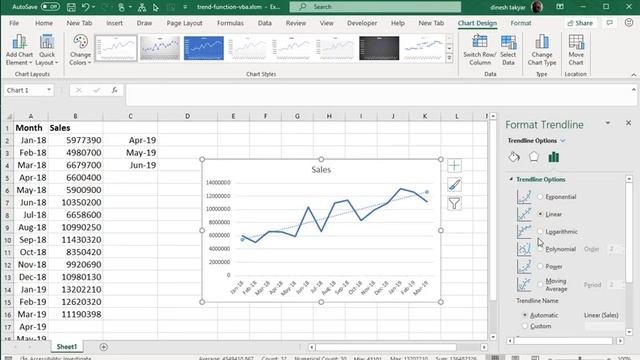Select the blue background chart style
Viewport: 640px width, 360px height.
pos(204,48)
